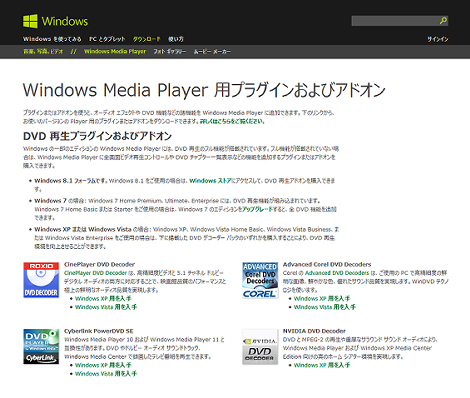Click the 'CyberLink PowerDVD SE' heading
This screenshot has width=470, height=398.
[99, 331]
